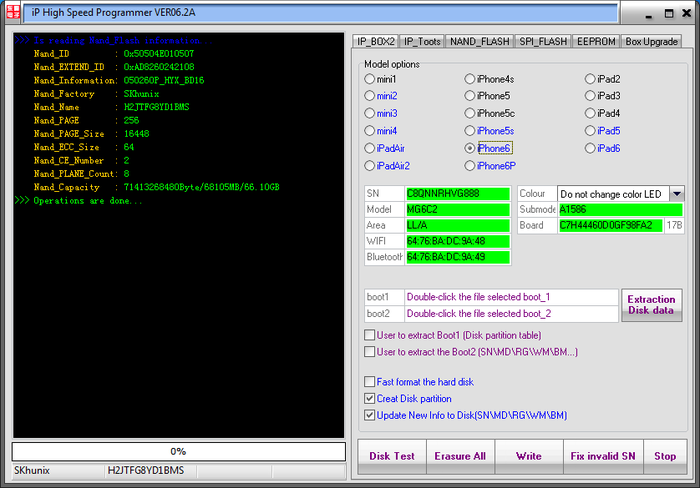Select the iPhone5s model option
This screenshot has height=488, width=700.
(470, 131)
